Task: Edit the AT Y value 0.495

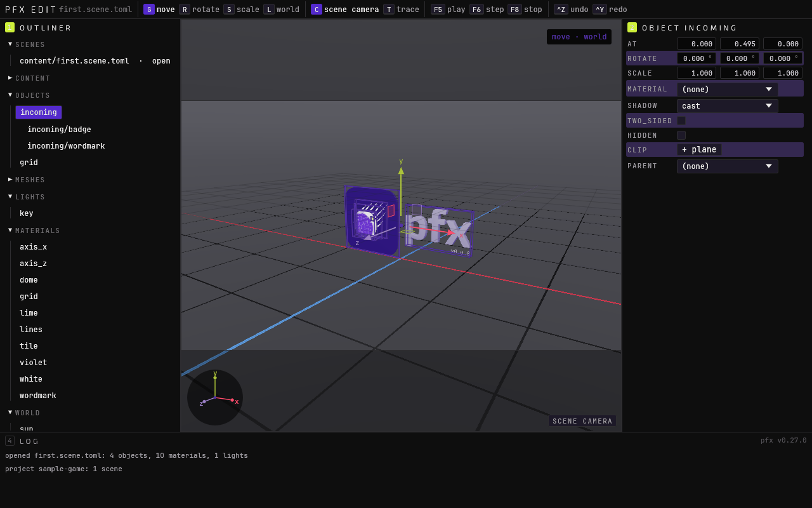Action: coord(740,44)
